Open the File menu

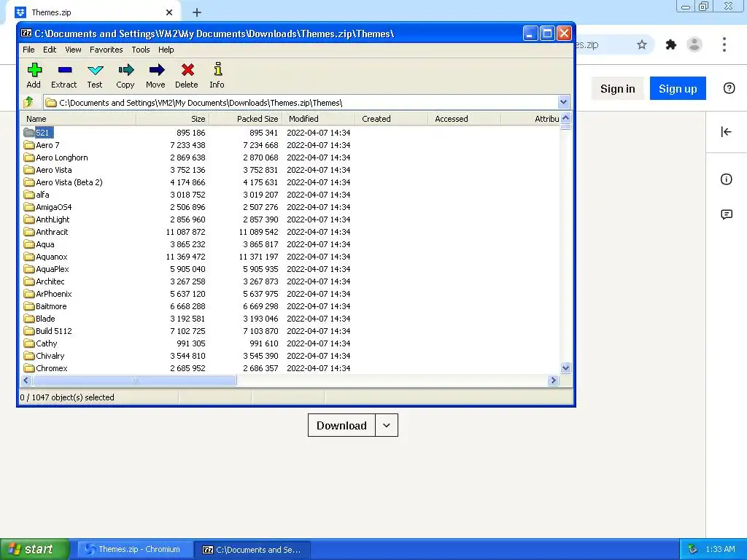coord(28,50)
